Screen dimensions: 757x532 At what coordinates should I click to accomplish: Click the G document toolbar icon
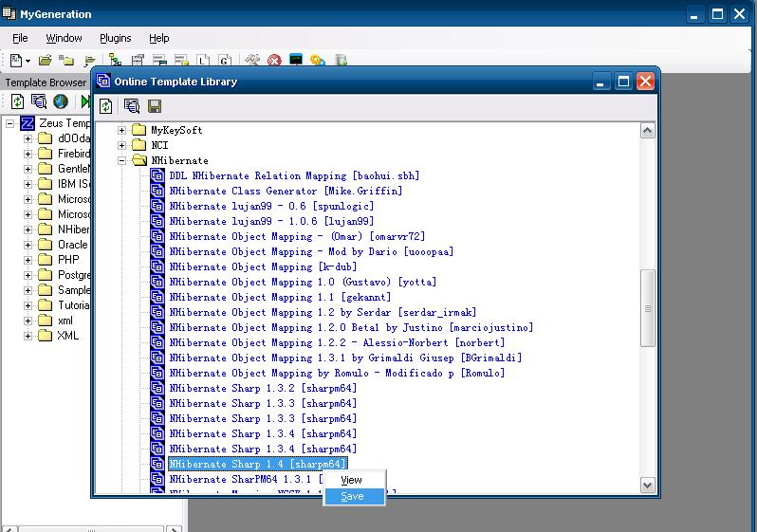point(225,61)
